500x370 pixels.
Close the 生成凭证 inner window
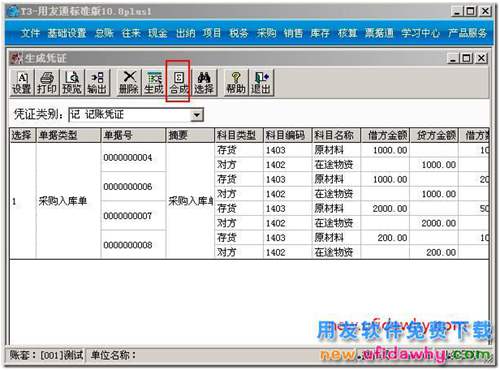point(481,58)
